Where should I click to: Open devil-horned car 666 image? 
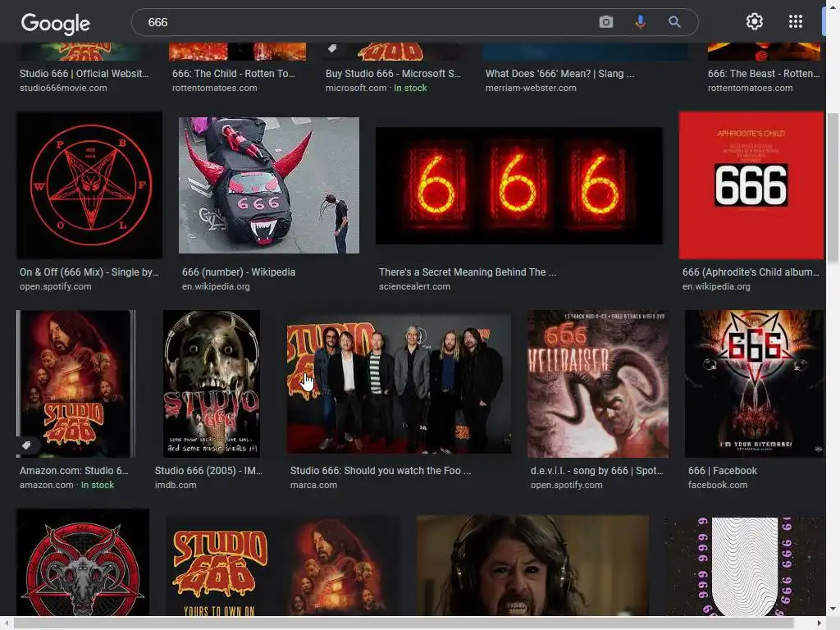point(269,185)
